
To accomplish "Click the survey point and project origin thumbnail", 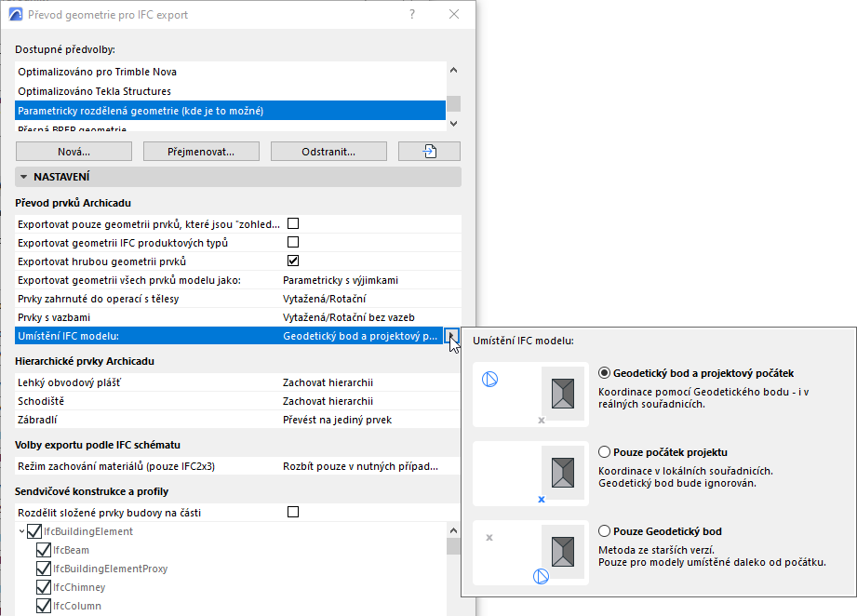I will point(530,394).
